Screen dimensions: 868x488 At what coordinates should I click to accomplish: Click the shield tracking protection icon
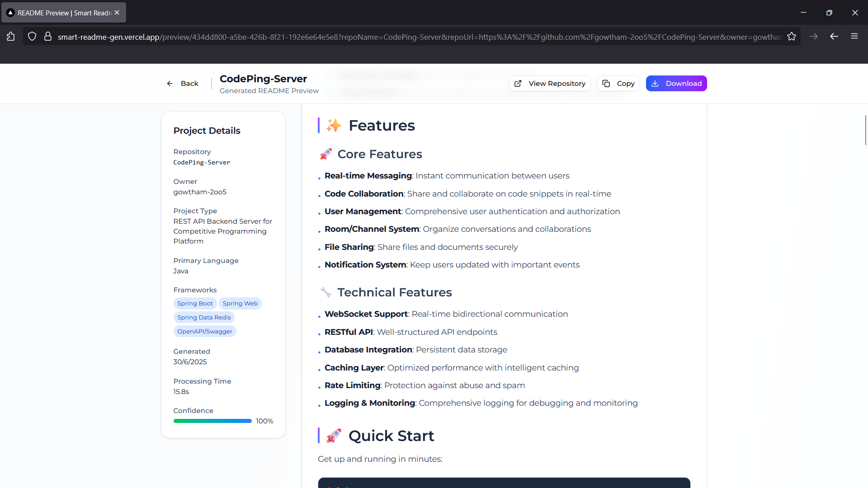[x=32, y=37]
